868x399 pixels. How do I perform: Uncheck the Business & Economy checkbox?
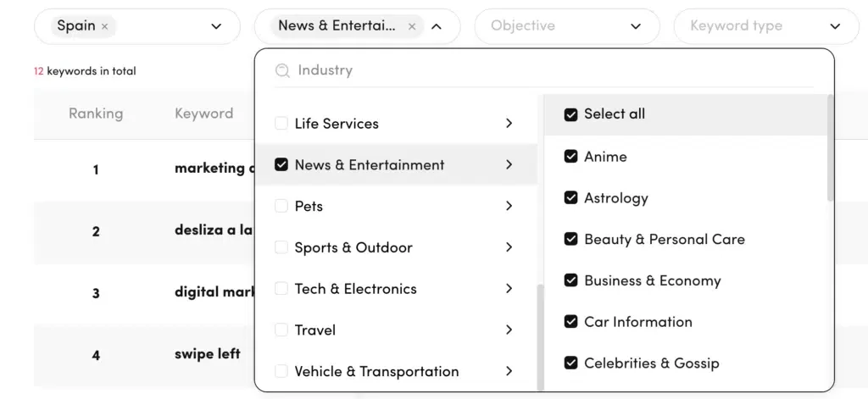(x=570, y=280)
